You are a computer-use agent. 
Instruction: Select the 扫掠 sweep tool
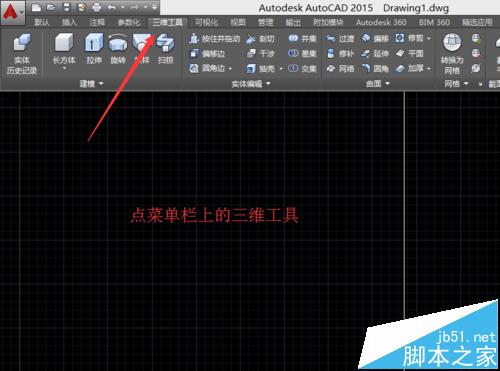[166, 48]
